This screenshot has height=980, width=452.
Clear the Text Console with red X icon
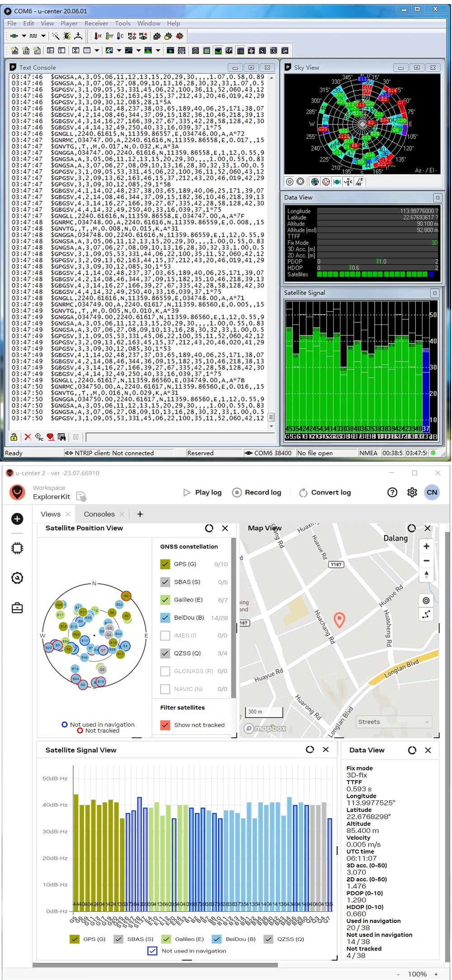(x=28, y=437)
